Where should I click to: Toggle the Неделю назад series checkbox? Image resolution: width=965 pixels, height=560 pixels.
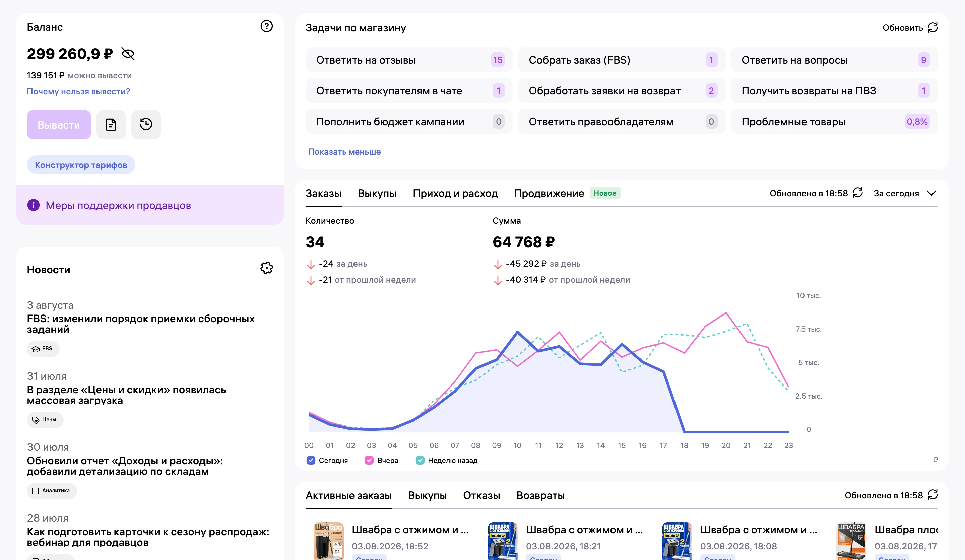[x=420, y=460]
